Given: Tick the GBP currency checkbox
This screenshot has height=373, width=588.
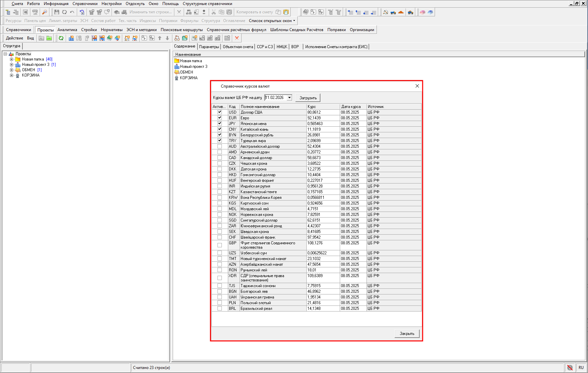Looking at the screenshot, I should [219, 245].
